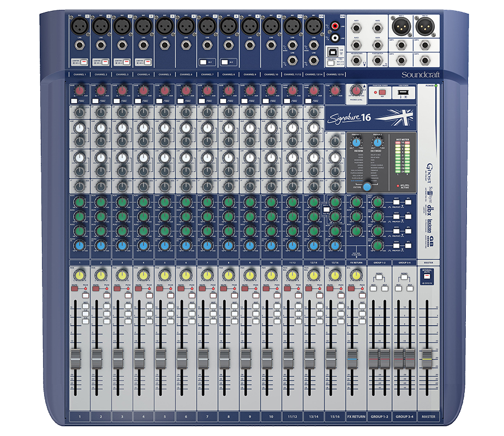The width and height of the screenshot is (504, 436).
Task: Click the AUX1 output jack
Action: tap(356, 28)
